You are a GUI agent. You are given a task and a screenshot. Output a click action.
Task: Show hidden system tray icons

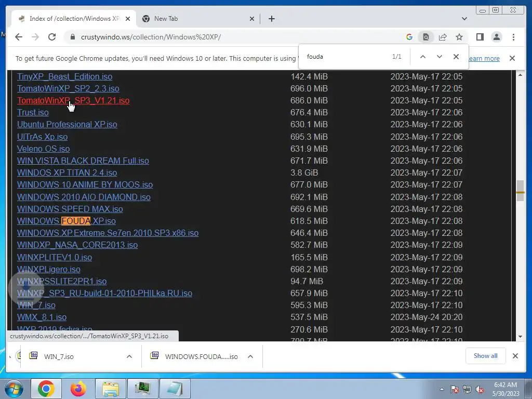(442, 389)
